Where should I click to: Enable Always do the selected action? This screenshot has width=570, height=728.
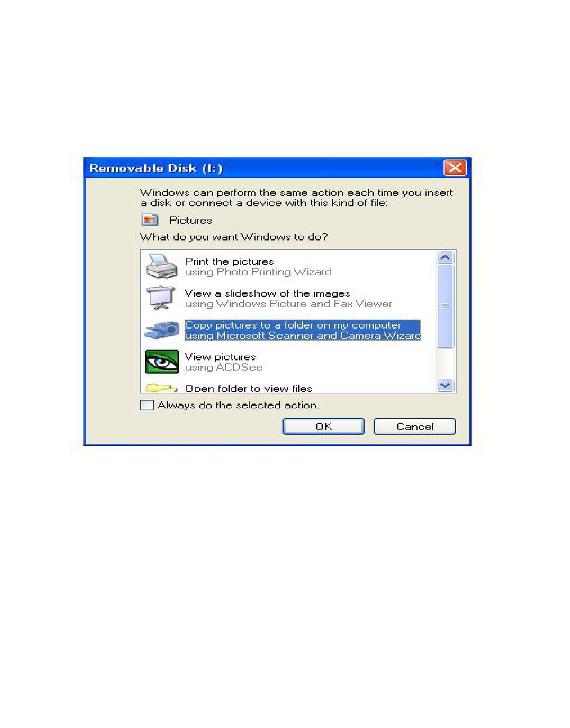click(146, 405)
